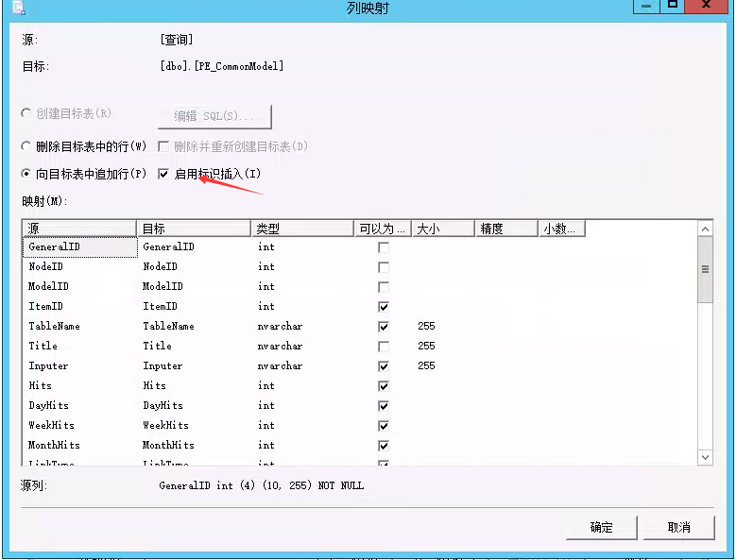Select the append rows to target table radio
Viewport: 736px width, 560px height.
coord(26,175)
